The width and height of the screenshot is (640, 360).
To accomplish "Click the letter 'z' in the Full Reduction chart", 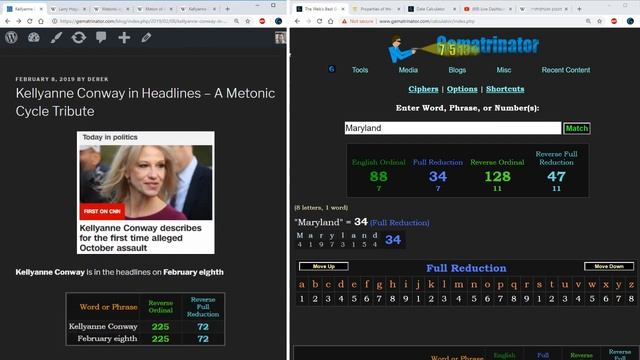I will (631, 284).
